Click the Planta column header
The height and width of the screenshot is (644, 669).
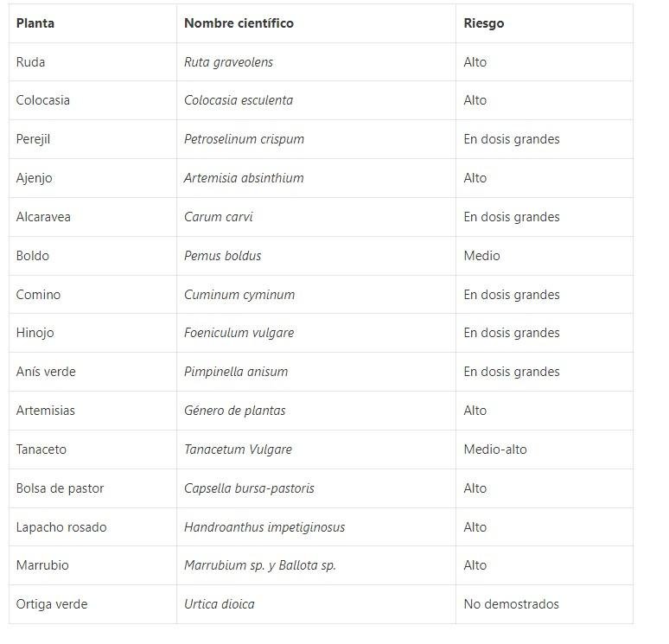click(35, 23)
